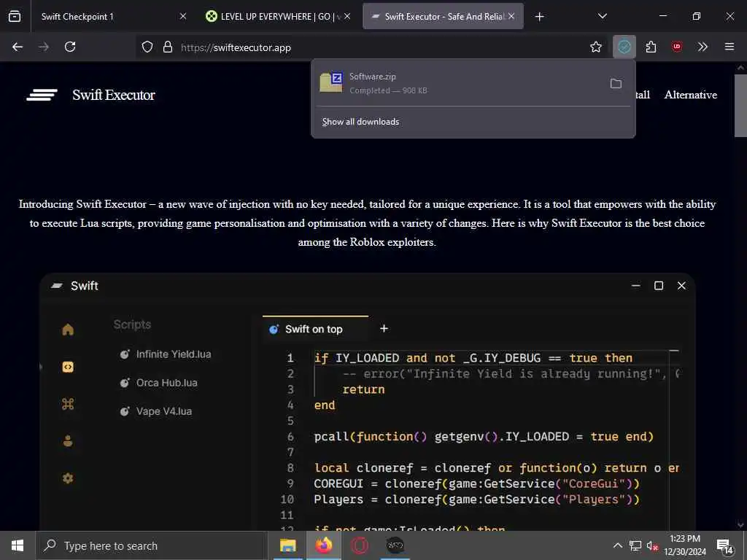
Task: Click the Swift app home icon
Action: coord(68,330)
